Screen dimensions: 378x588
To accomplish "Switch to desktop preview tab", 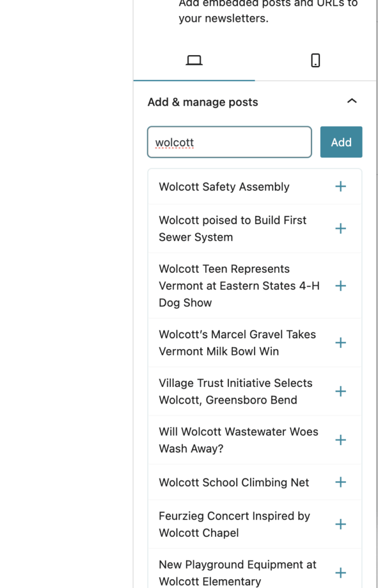I will pos(194,60).
